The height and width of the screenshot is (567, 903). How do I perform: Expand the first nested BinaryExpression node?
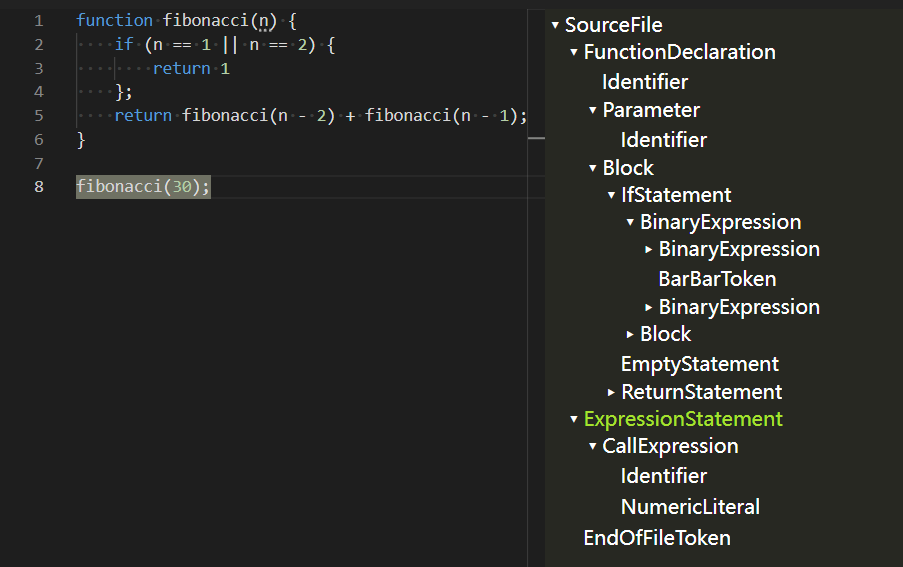pyautogui.click(x=649, y=250)
